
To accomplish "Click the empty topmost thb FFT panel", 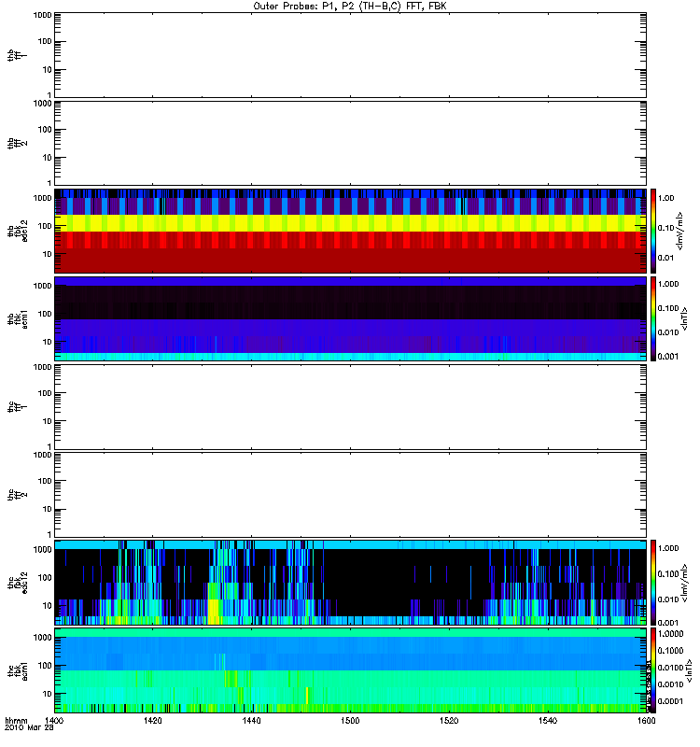I will tap(350, 55).
